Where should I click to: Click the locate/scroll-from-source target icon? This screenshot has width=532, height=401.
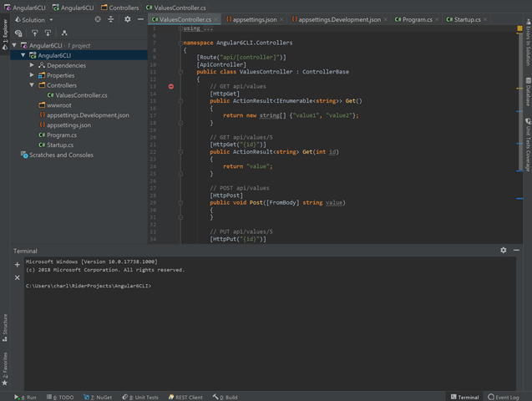[98, 19]
